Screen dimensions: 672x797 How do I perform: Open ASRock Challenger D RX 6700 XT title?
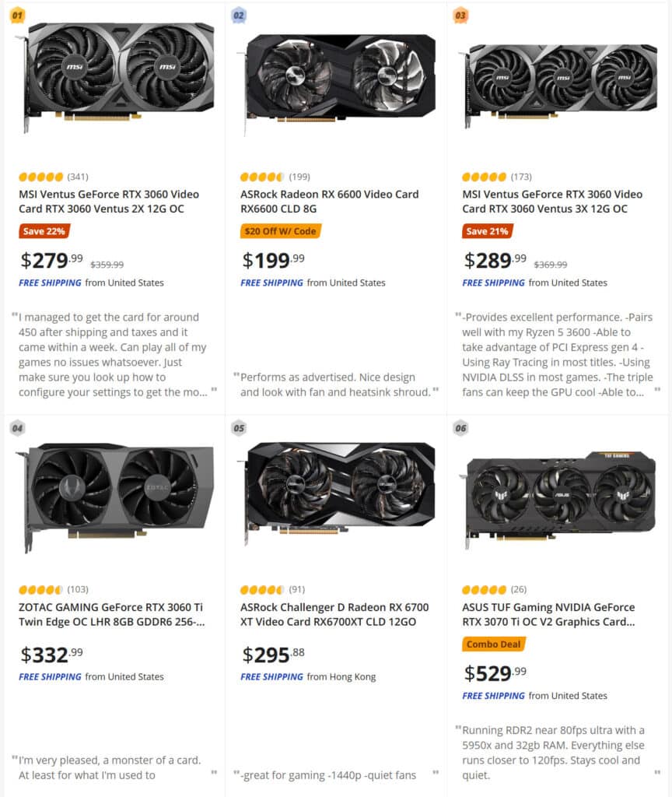point(334,614)
